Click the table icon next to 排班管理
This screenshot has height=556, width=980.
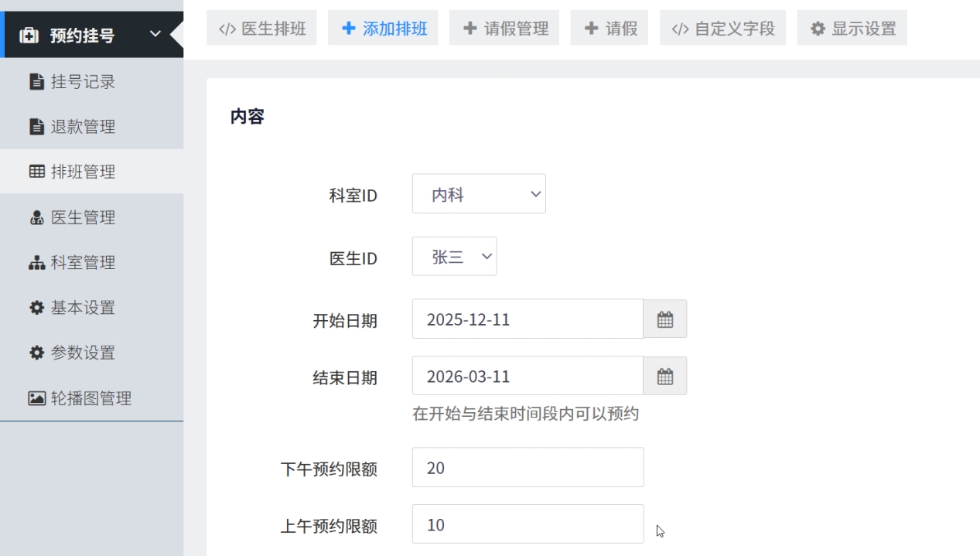(36, 172)
